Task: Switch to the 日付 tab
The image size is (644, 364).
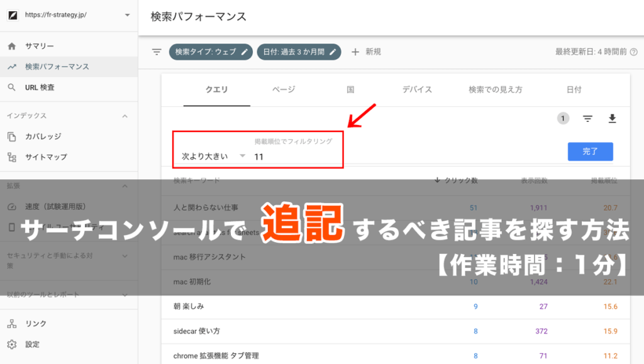Action: 574,89
